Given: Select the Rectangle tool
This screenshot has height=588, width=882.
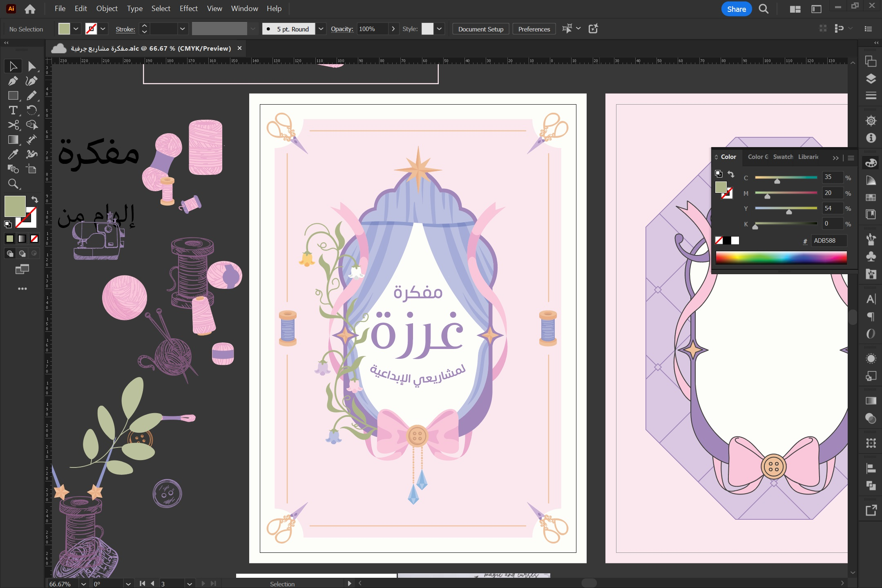Looking at the screenshot, I should click(13, 96).
